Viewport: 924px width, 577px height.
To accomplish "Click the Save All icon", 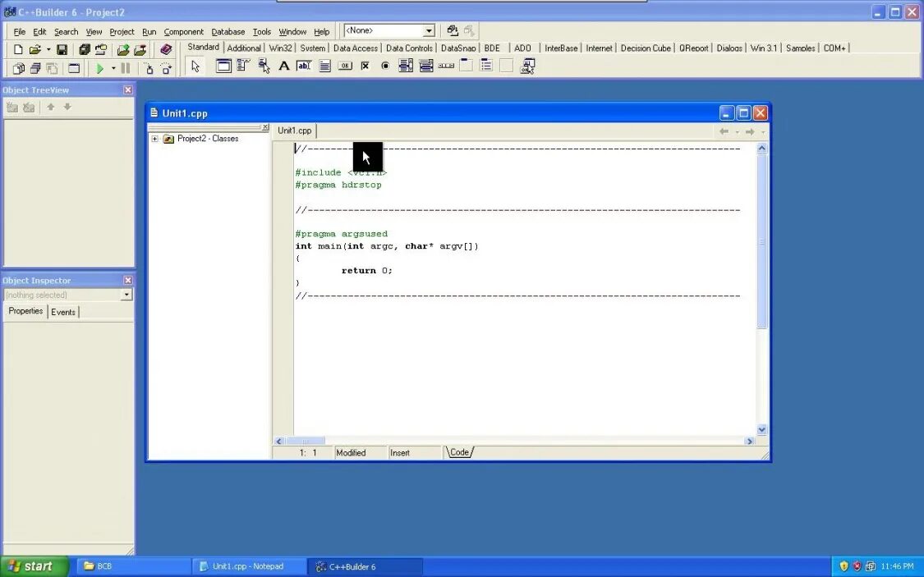I will pyautogui.click(x=85, y=50).
